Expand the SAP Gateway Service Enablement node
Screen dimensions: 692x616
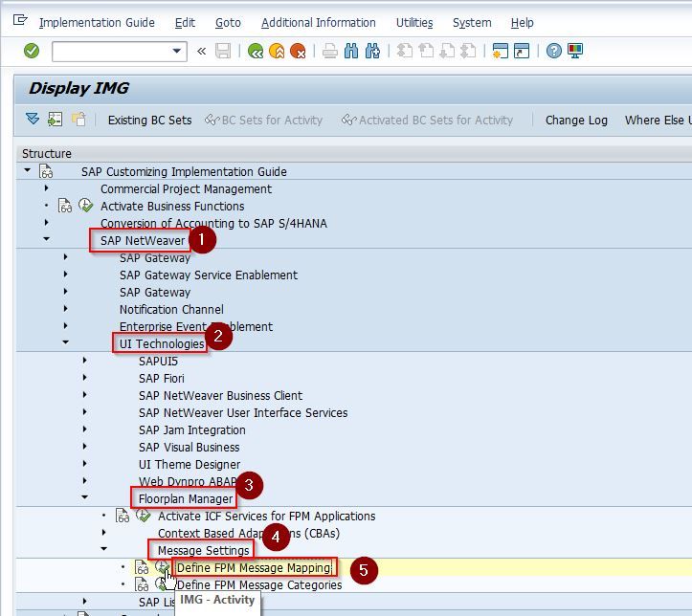click(x=65, y=274)
